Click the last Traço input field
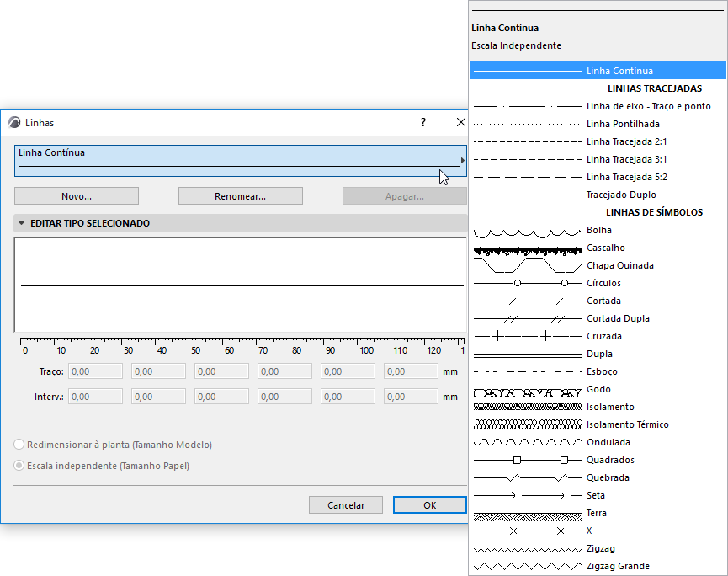This screenshot has height=576, width=728. [x=411, y=371]
